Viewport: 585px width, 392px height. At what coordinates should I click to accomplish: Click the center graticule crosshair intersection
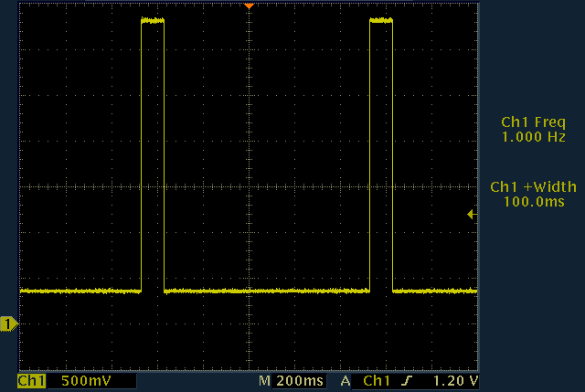(x=249, y=186)
